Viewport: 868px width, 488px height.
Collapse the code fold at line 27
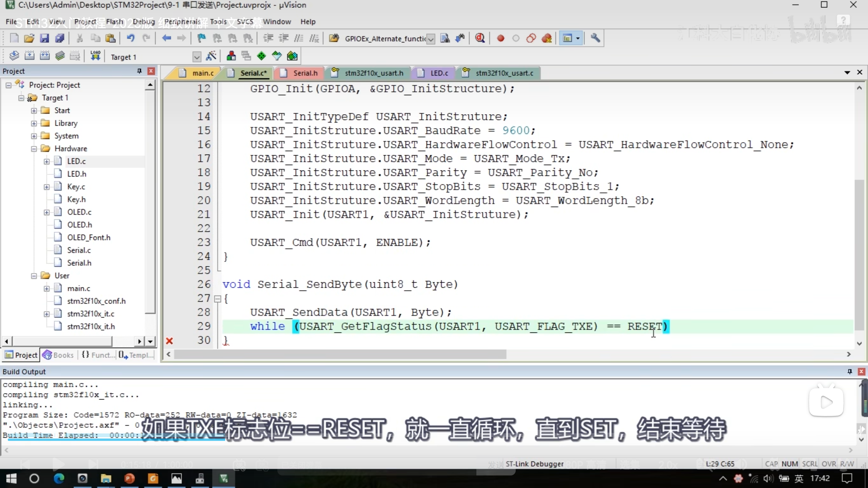pyautogui.click(x=218, y=299)
